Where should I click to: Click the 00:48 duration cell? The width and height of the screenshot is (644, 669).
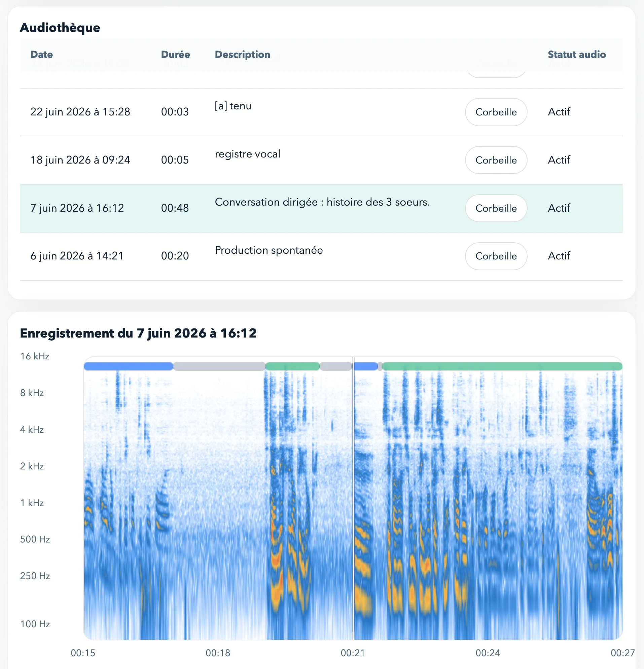175,208
